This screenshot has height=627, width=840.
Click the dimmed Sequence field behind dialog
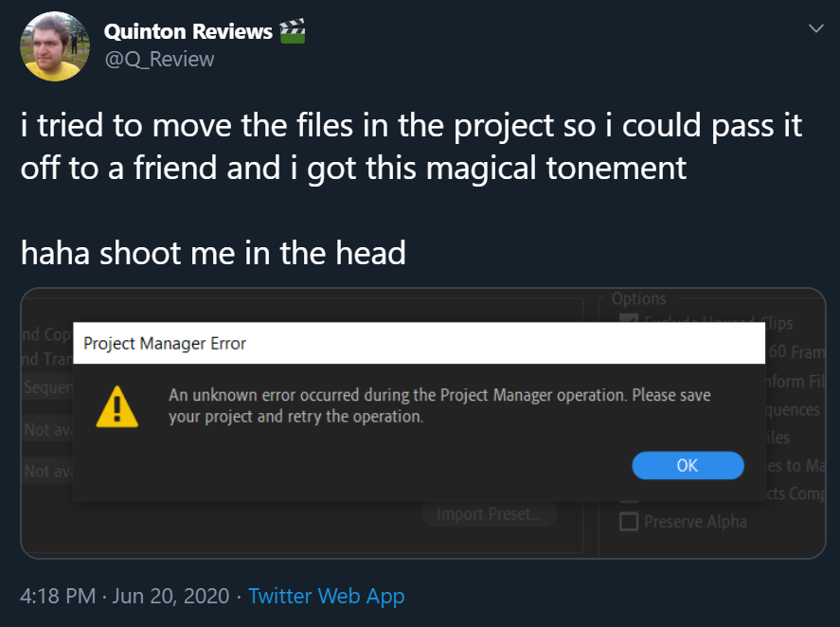(x=47, y=387)
